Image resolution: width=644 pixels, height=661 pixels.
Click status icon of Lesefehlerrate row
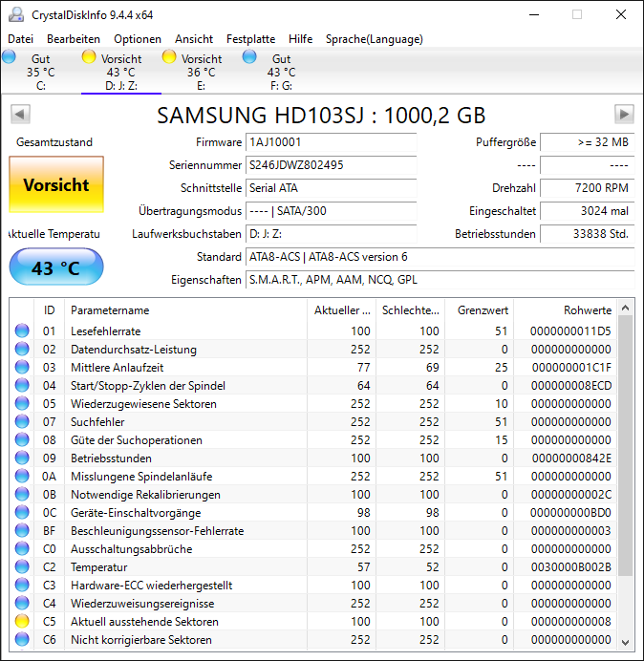click(x=22, y=330)
